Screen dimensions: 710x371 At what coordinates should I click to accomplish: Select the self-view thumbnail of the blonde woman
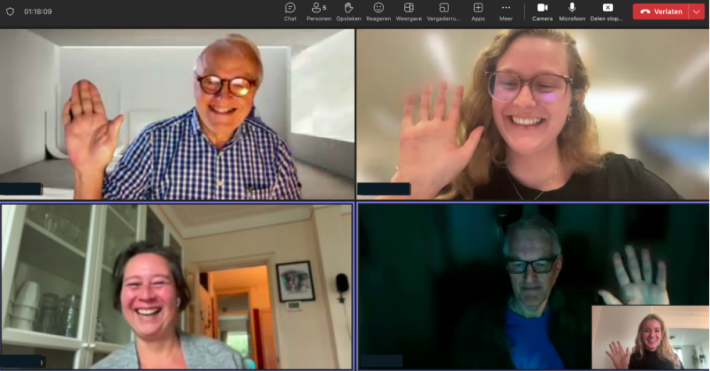tap(650, 337)
